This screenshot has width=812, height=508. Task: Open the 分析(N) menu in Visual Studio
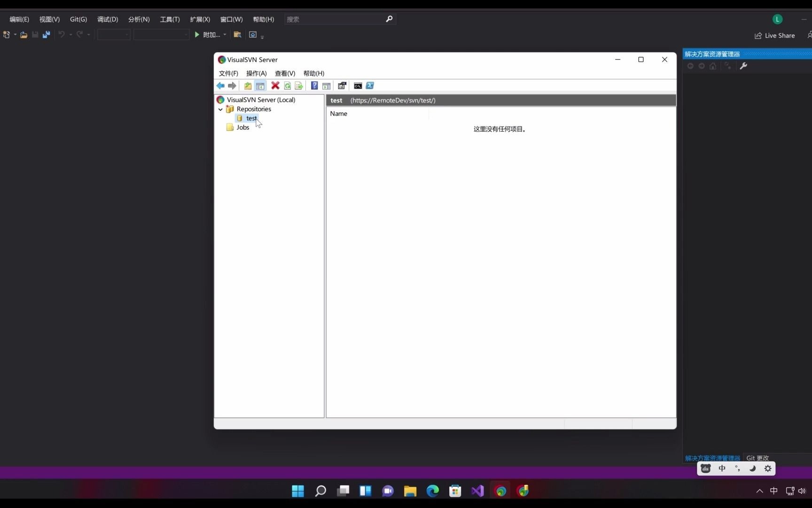pos(139,19)
